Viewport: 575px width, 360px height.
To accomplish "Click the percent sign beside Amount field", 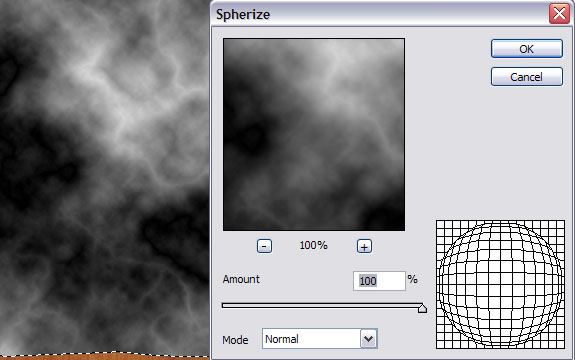I will click(x=413, y=279).
